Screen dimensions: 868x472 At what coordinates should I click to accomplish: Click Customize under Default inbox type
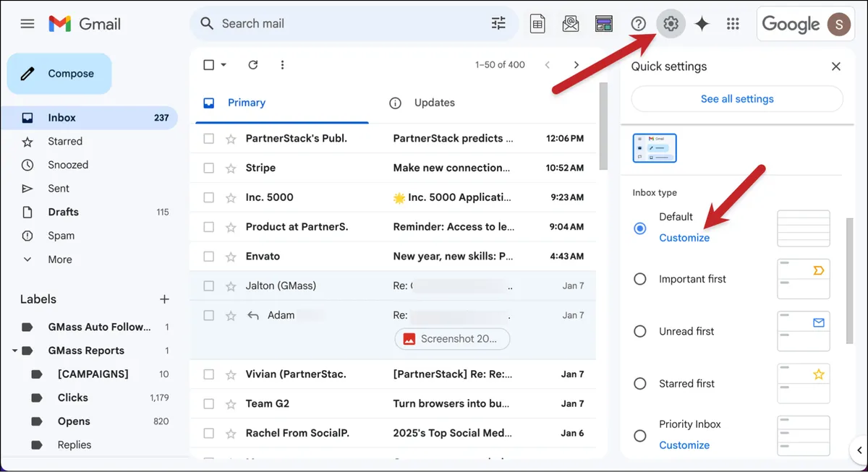click(684, 238)
